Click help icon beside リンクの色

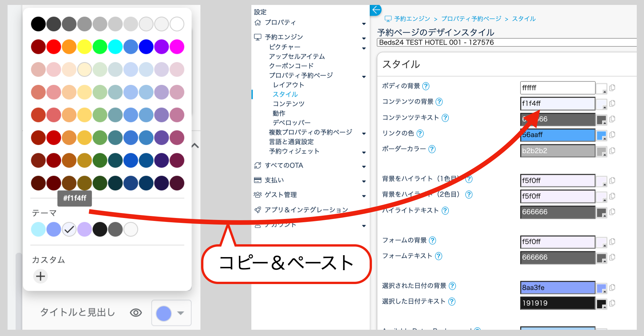tap(420, 133)
